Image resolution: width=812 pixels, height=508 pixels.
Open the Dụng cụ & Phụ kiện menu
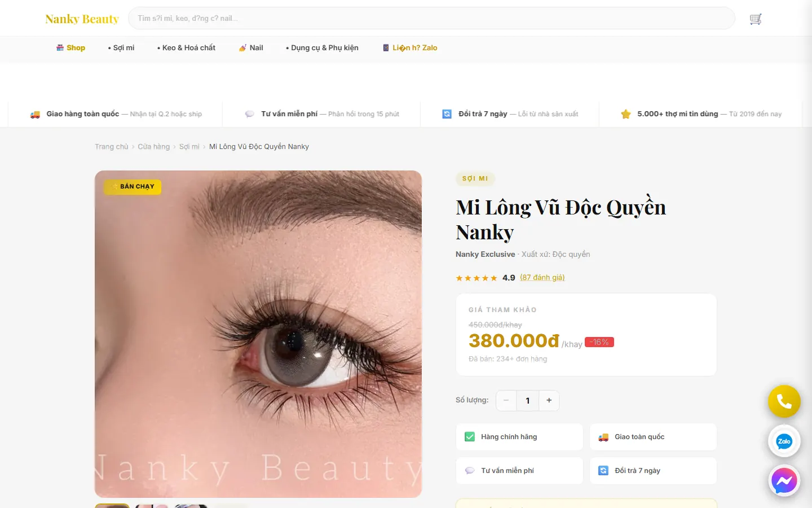click(x=322, y=48)
